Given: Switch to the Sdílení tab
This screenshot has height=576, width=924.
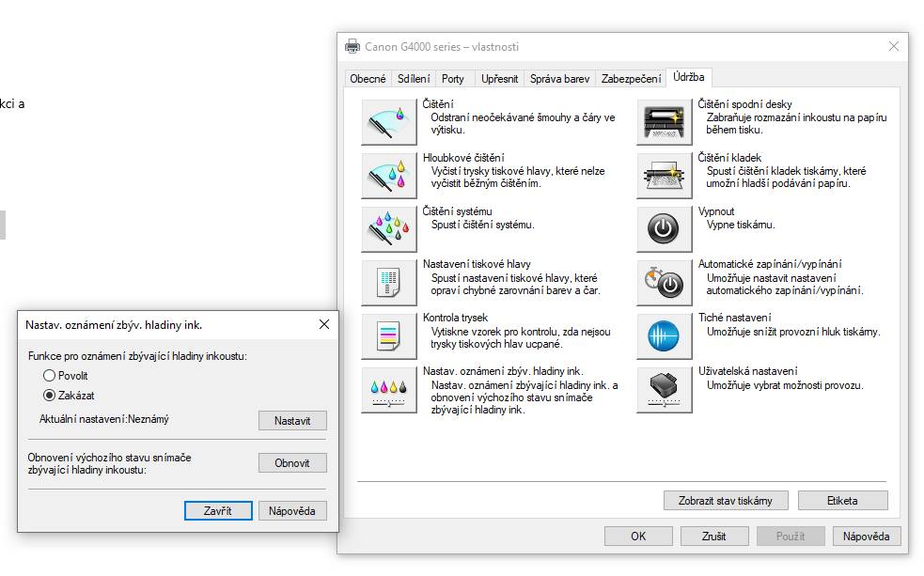Looking at the screenshot, I should pyautogui.click(x=414, y=79).
